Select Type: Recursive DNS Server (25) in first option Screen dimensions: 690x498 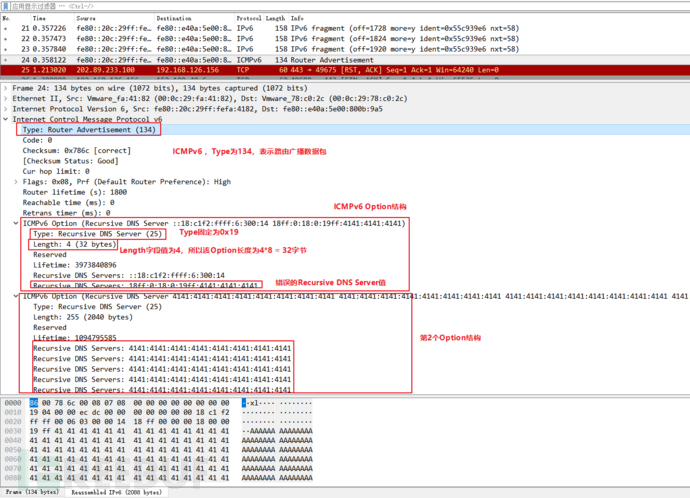98,234
